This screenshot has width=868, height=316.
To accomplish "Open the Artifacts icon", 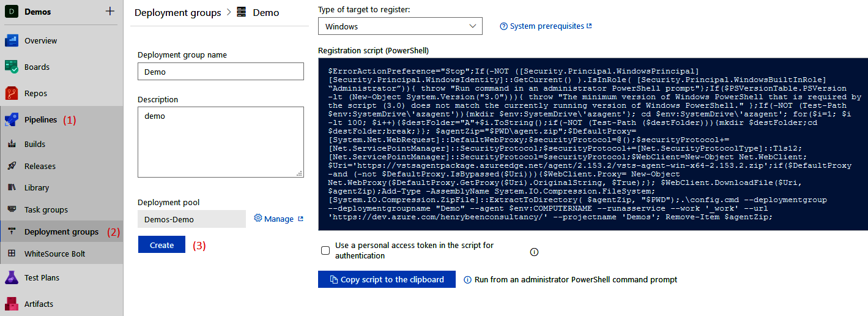I will 12,304.
